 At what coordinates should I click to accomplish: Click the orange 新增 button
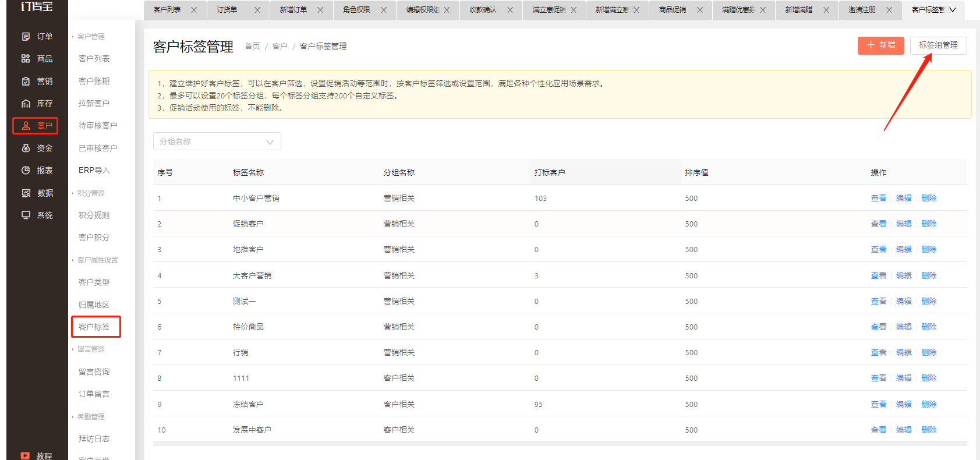tap(881, 45)
